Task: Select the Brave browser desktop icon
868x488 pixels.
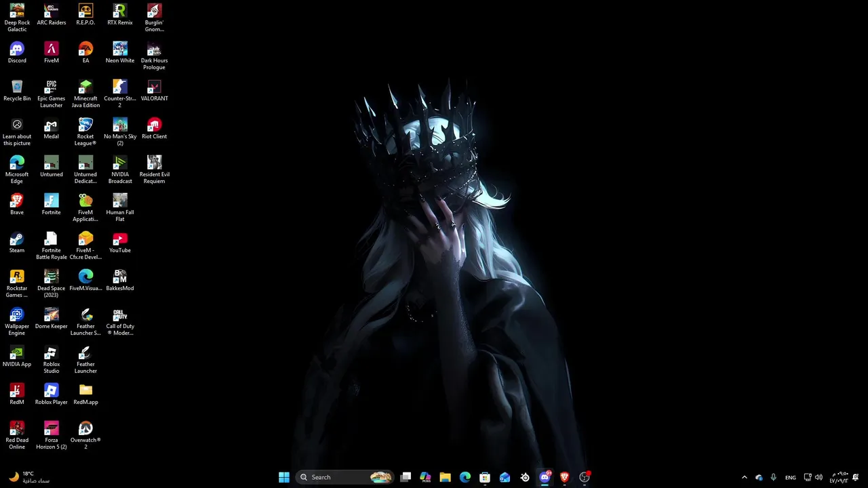Action: [17, 205]
